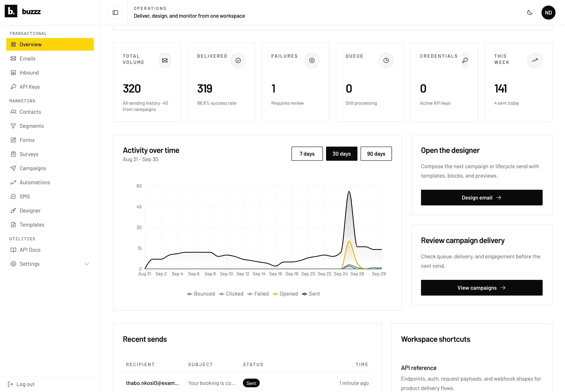The image size is (565, 392).
Task: Click the Automations workflow icon
Action: tap(13, 182)
